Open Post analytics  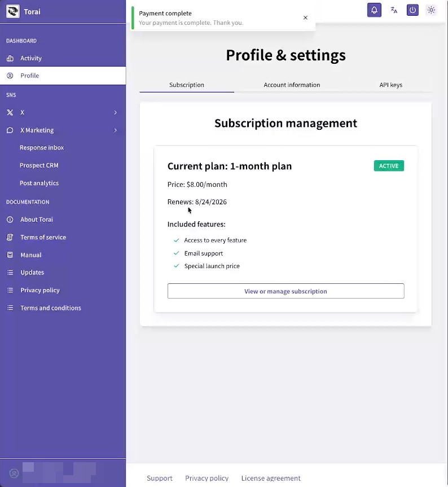coord(39,183)
